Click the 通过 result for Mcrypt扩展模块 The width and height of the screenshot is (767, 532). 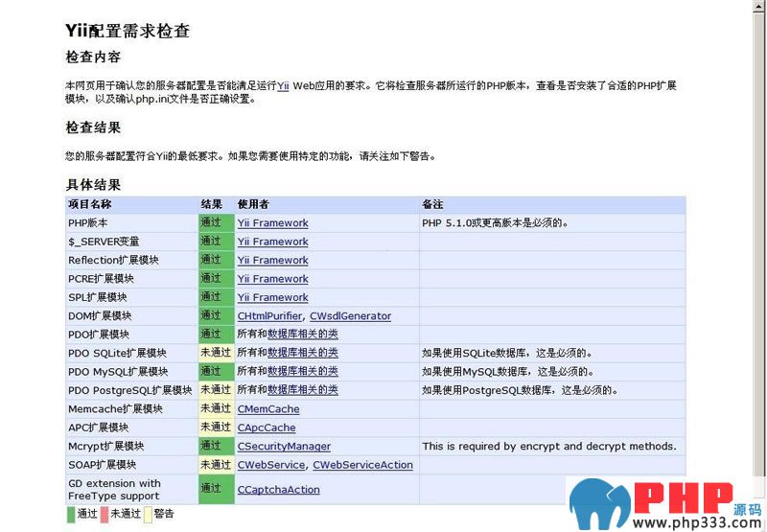click(217, 446)
